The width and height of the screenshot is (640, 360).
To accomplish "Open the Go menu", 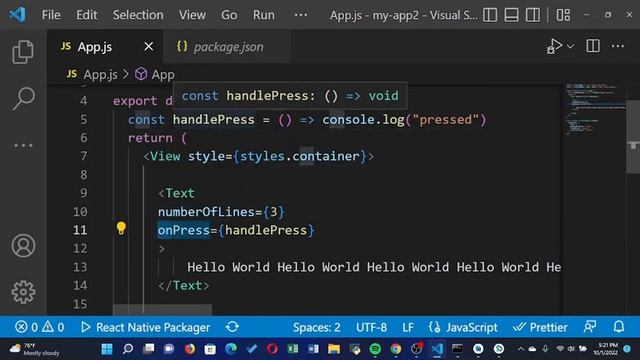I will [x=229, y=15].
